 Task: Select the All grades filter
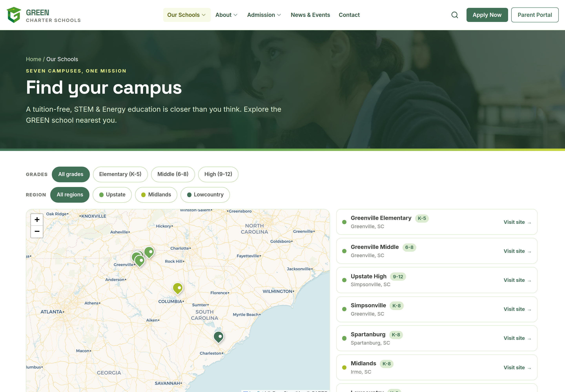pyautogui.click(x=71, y=174)
